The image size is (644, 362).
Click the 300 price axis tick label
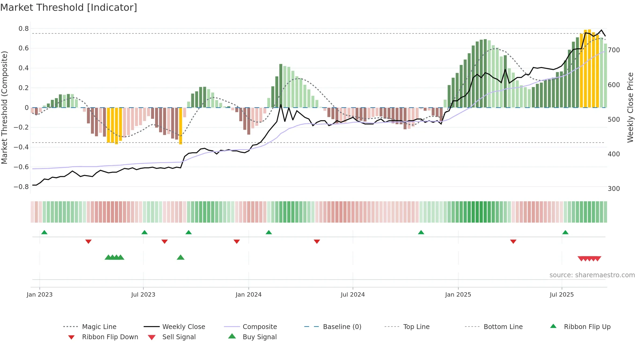[x=614, y=189]
